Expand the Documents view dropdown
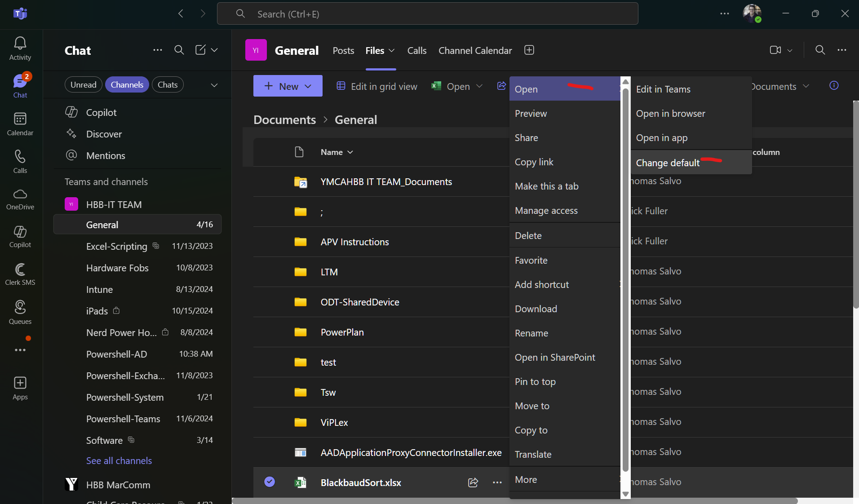The image size is (859, 504). click(x=806, y=86)
